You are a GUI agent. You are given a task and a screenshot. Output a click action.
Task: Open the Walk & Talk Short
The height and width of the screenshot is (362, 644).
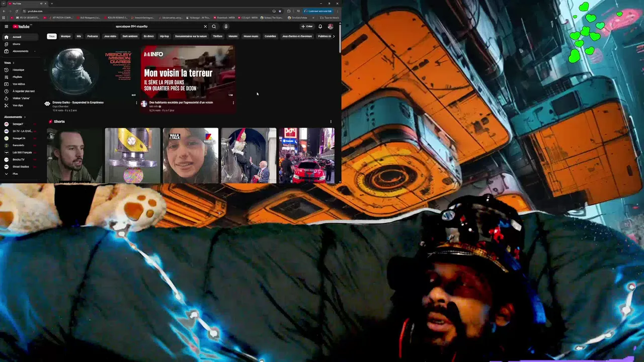pyautogui.click(x=191, y=155)
